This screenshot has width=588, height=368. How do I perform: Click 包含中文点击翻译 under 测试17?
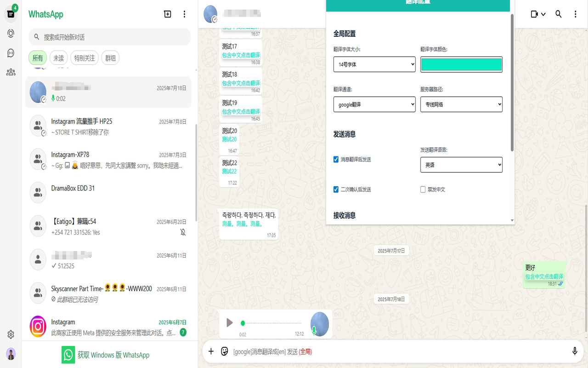241,55
